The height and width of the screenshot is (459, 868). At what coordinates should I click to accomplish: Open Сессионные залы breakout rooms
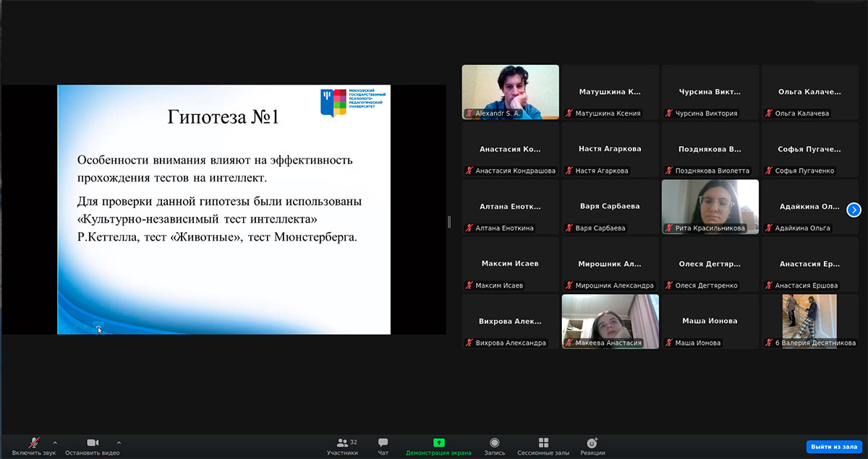coord(543,446)
